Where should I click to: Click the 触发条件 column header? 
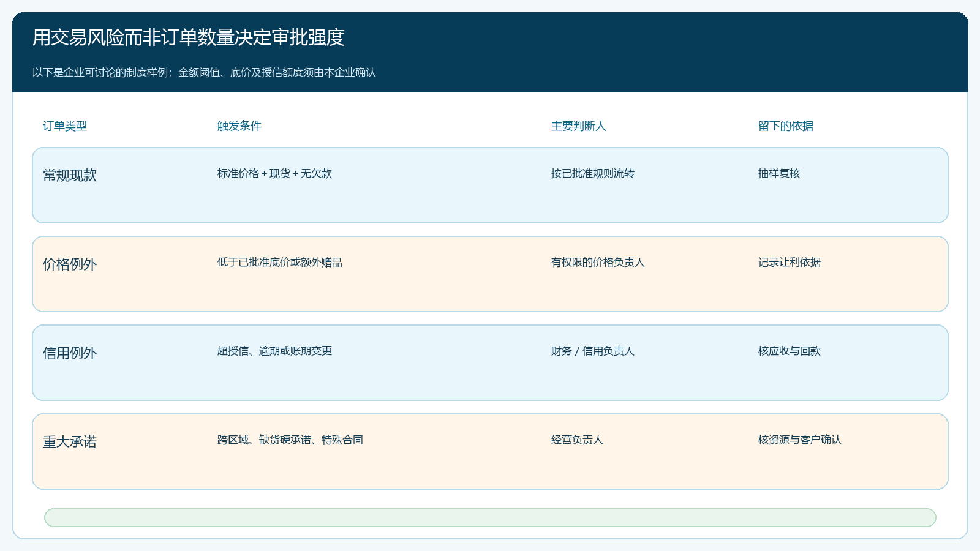(239, 126)
